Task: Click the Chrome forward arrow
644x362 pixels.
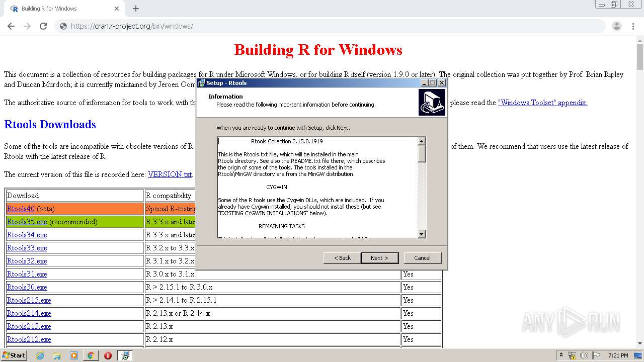Action: pyautogui.click(x=27, y=26)
